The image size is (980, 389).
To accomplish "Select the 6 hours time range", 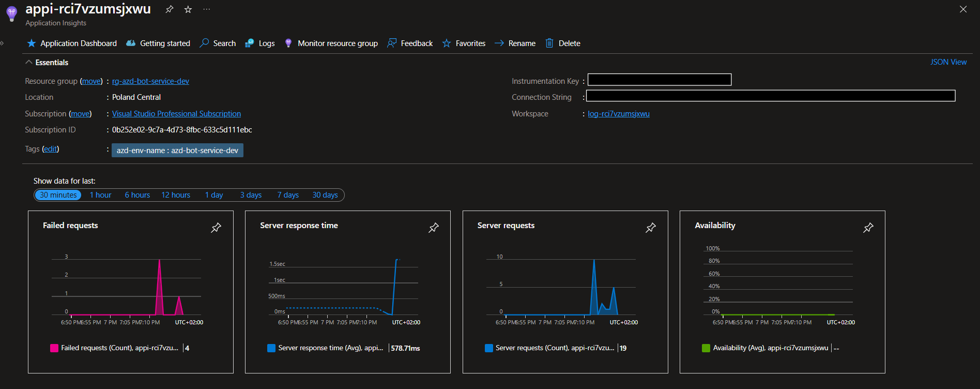I will click(x=137, y=195).
